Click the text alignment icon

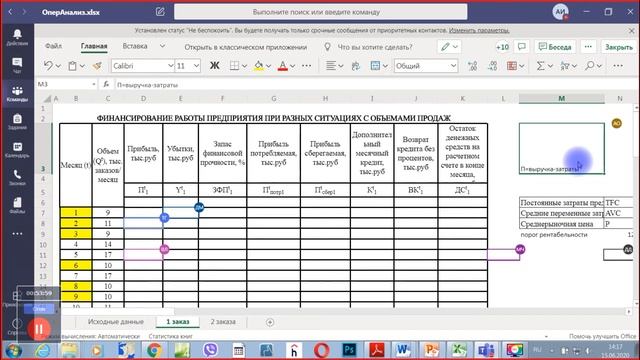[331, 66]
